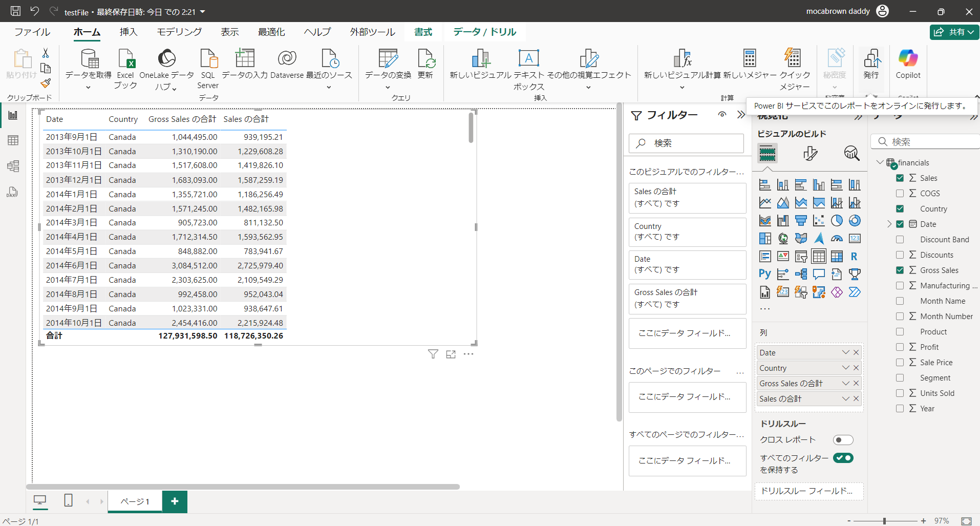The image size is (980, 526).
Task: Switch to the 挿入 ribbon tab
Action: coord(129,32)
